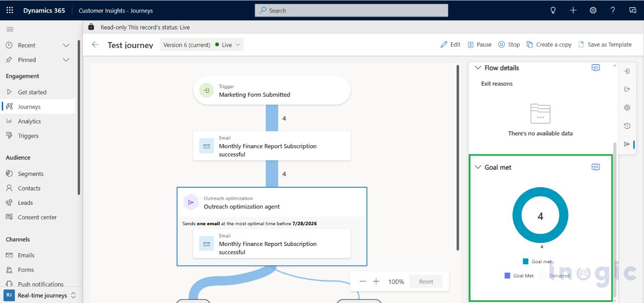Open the help question mark icon
This screenshot has width=644, height=303.
(613, 10)
